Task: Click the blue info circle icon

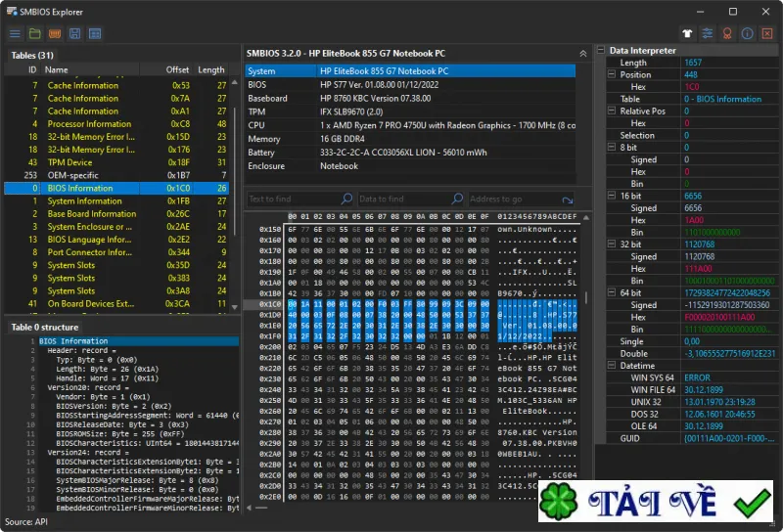Action: 748,33
